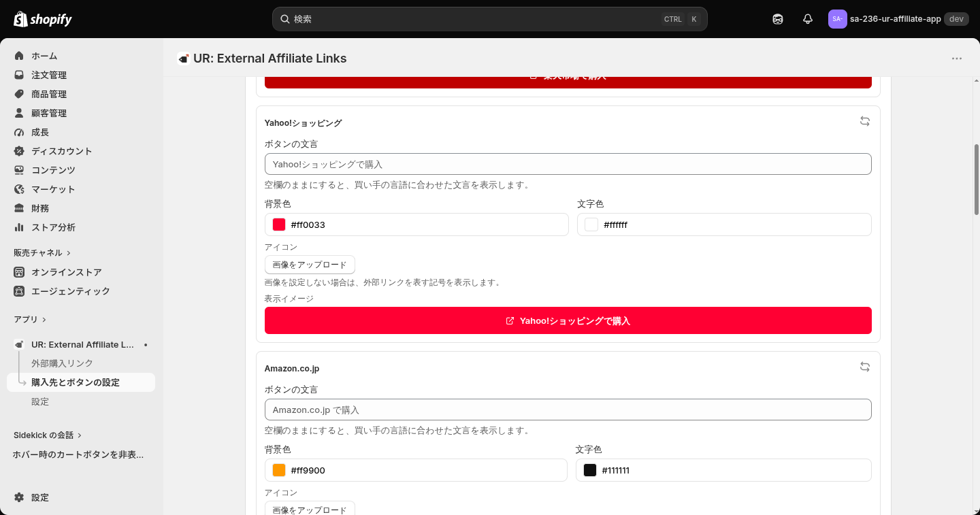Click the 財務 bank icon
The height and width of the screenshot is (515, 980).
(x=19, y=208)
